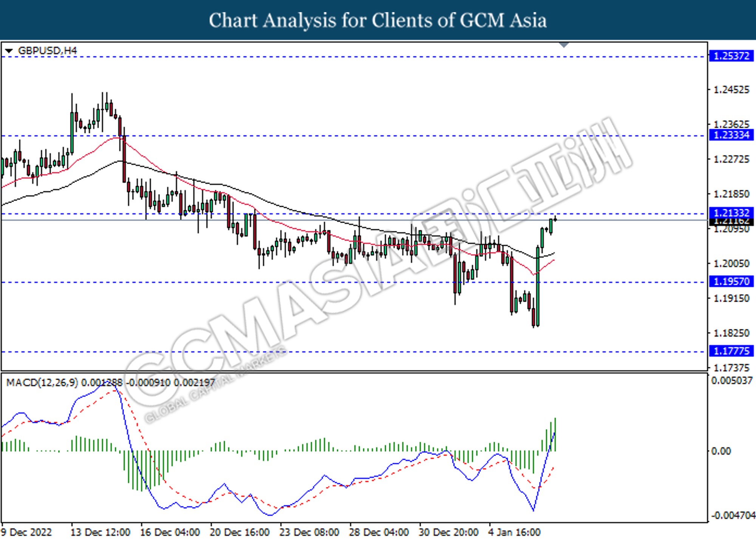Click the MACD 0.005037 scale value
This screenshot has width=756, height=540.
coord(732,380)
